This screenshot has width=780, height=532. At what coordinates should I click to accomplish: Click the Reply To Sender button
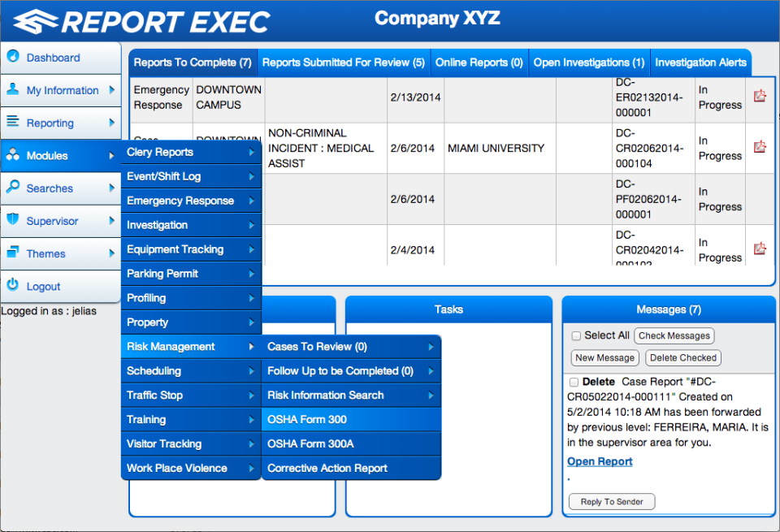point(612,502)
